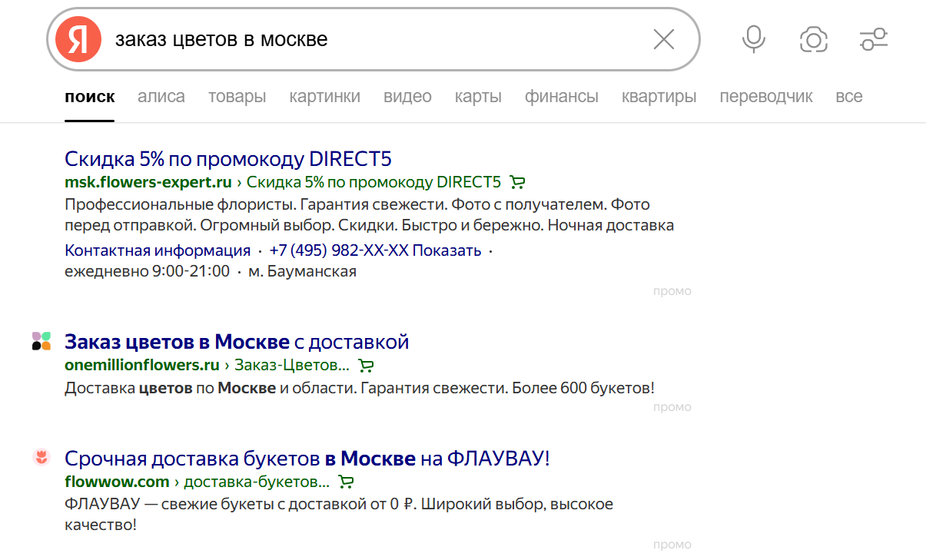Click the cart icon beside onemillionflowers.ru
This screenshot has width=926, height=560.
tap(366, 366)
